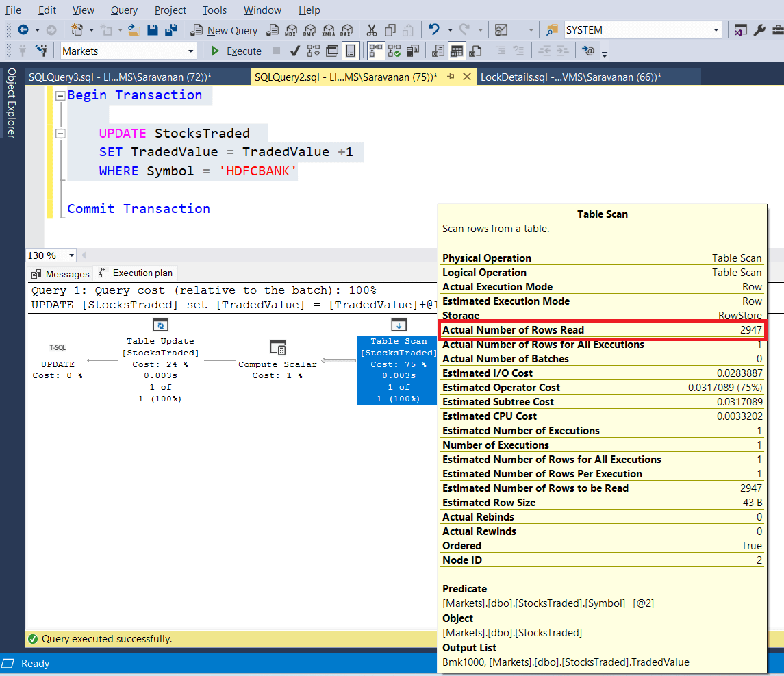Click the Change Connection icon
This screenshot has height=676, width=784.
tap(42, 51)
